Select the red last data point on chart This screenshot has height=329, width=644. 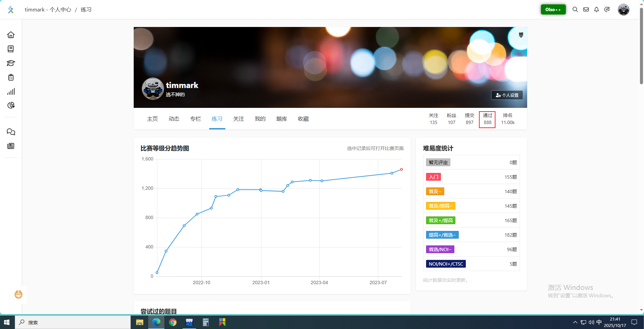401,169
